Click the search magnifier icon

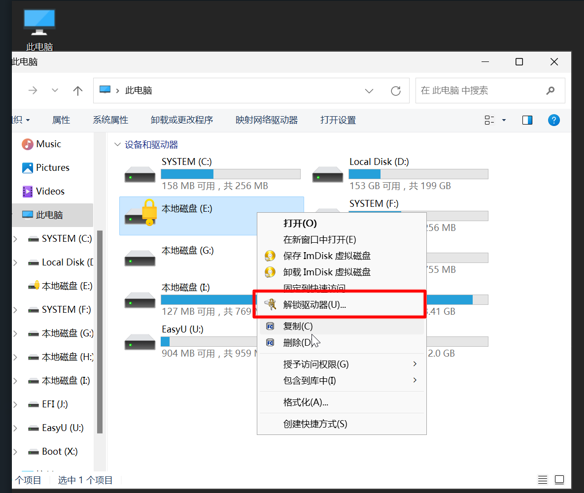tap(550, 90)
